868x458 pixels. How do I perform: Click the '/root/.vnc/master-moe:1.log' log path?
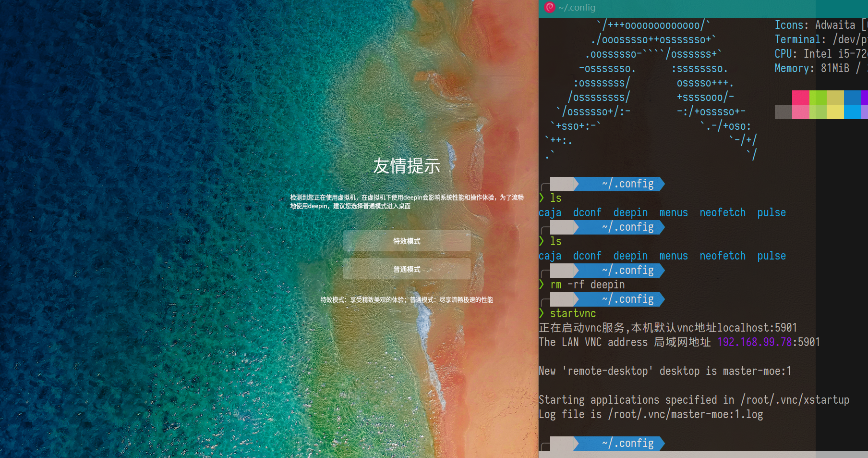[686, 414]
